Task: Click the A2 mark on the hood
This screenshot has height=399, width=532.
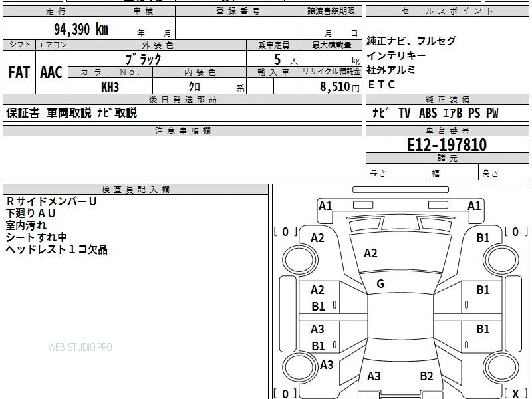Action: 370,253
